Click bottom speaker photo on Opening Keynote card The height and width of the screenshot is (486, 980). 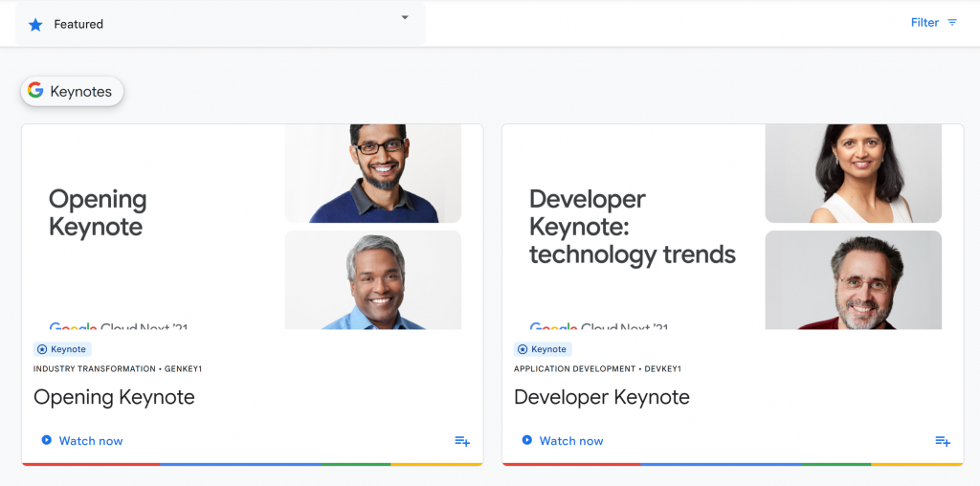pos(373,280)
